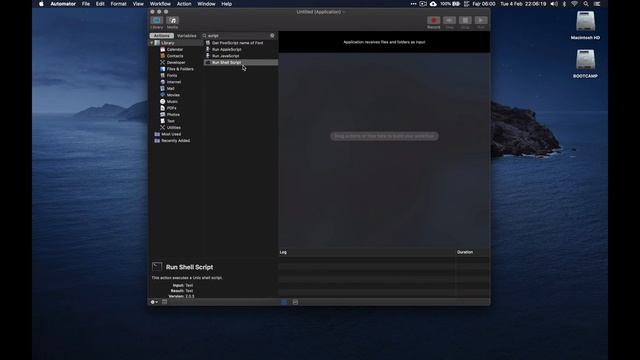Open the Format menu
640x360 pixels.
tap(118, 4)
